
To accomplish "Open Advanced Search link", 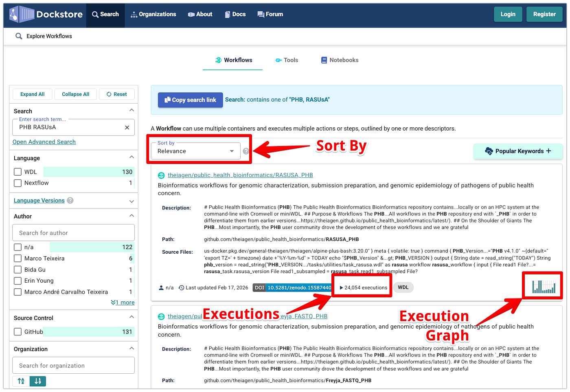I will pos(44,142).
